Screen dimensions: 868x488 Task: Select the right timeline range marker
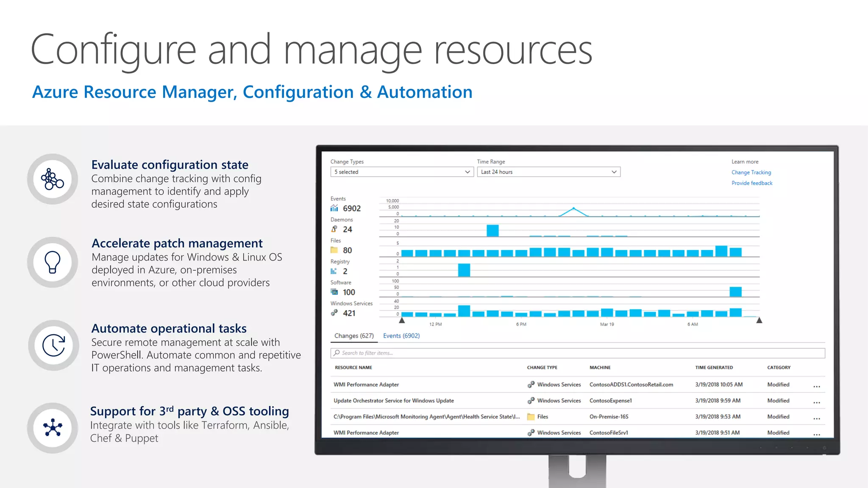759,320
